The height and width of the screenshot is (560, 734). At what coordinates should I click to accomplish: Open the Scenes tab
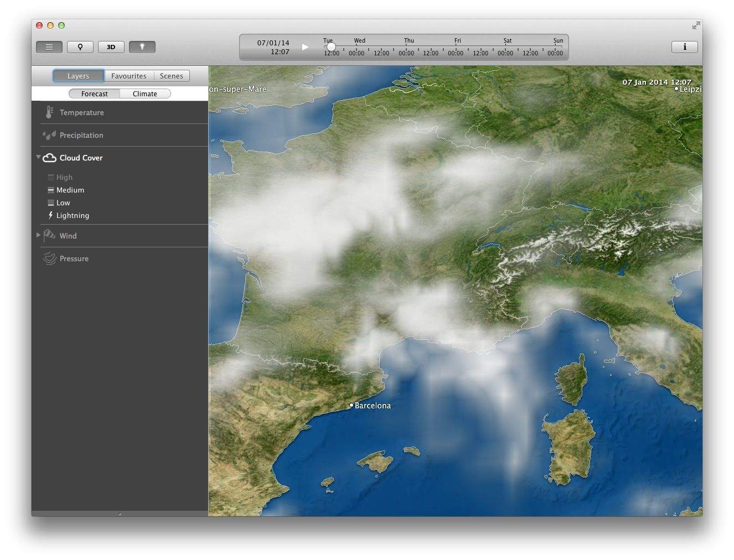tap(171, 76)
